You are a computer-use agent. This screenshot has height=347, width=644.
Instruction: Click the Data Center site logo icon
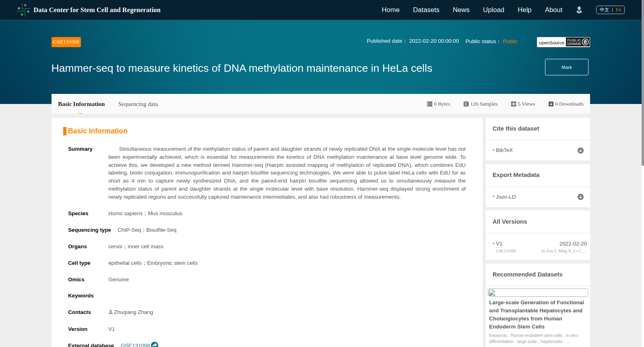[x=23, y=10]
